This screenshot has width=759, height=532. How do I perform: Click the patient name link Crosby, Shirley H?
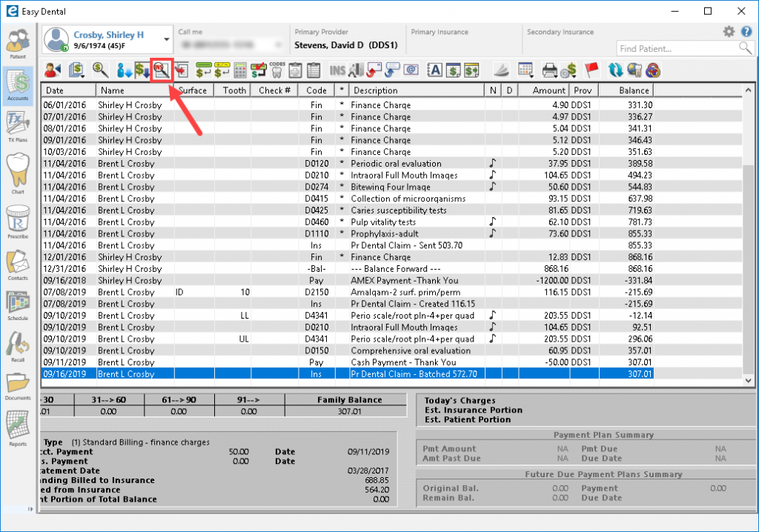pos(108,35)
